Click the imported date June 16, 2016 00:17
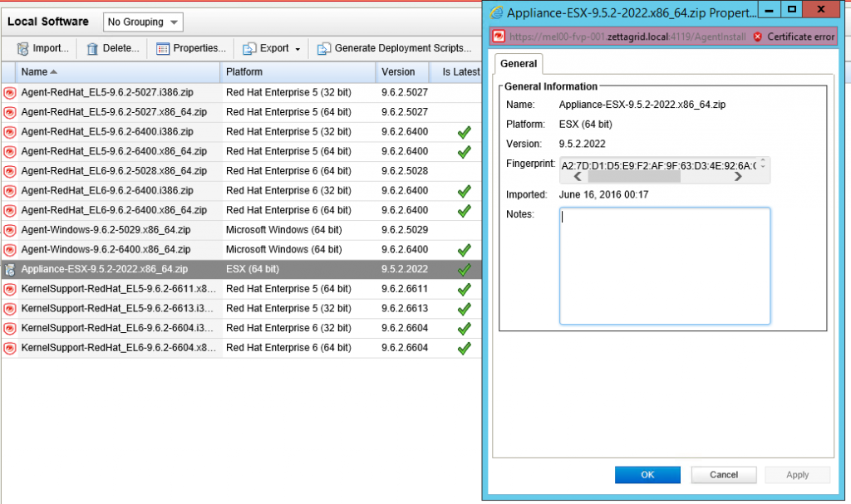The width and height of the screenshot is (851, 504). [x=603, y=194]
